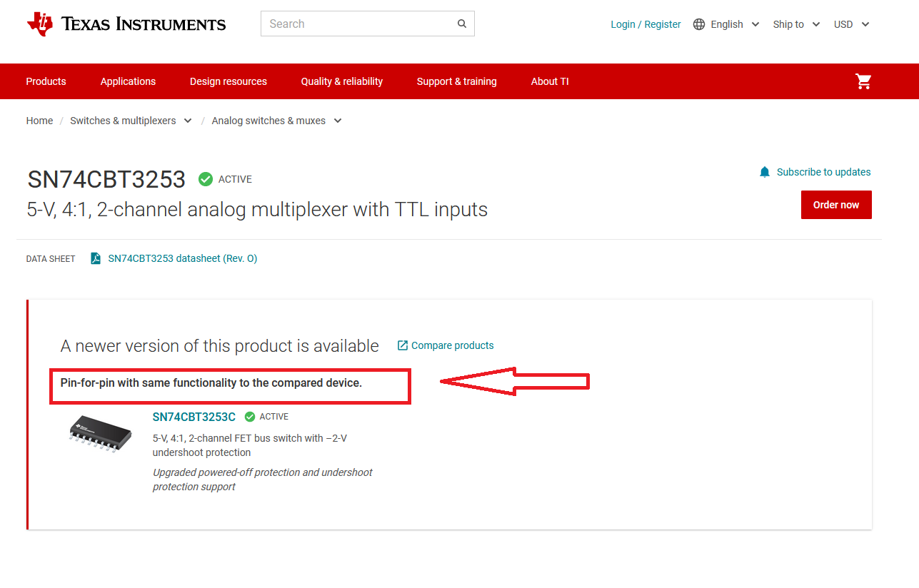Click the search magnifier icon

(462, 24)
